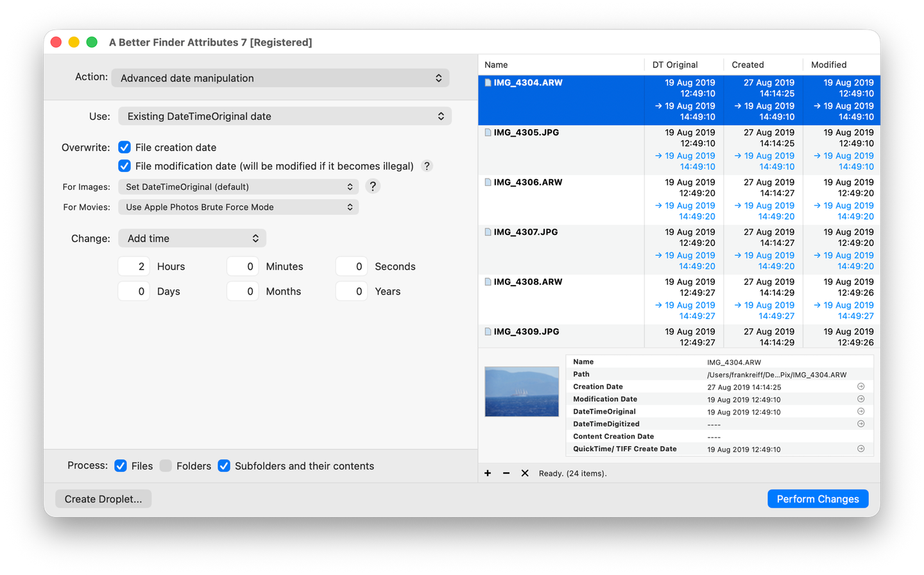This screenshot has height=575, width=924.
Task: Click help icon beside File modification date
Action: click(x=427, y=166)
